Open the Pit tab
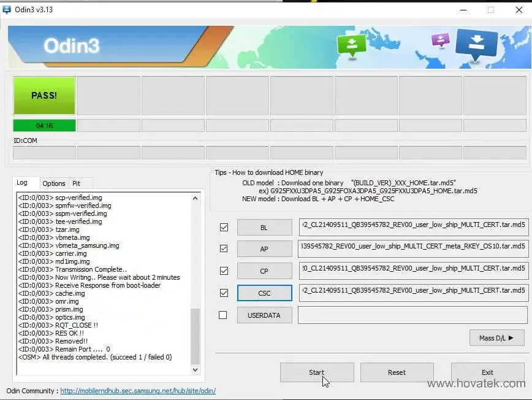The height and width of the screenshot is (400, 532). 79,183
